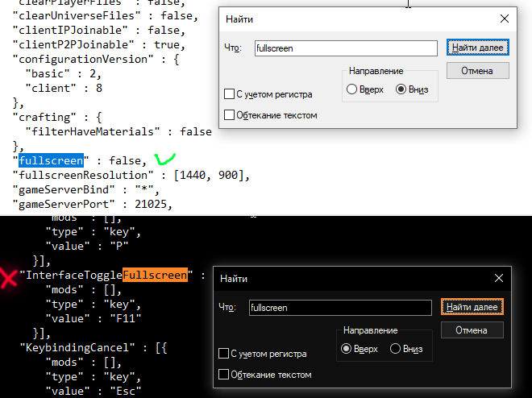
Task: Click 'Отмена' in the light Find dialog
Action: point(478,71)
